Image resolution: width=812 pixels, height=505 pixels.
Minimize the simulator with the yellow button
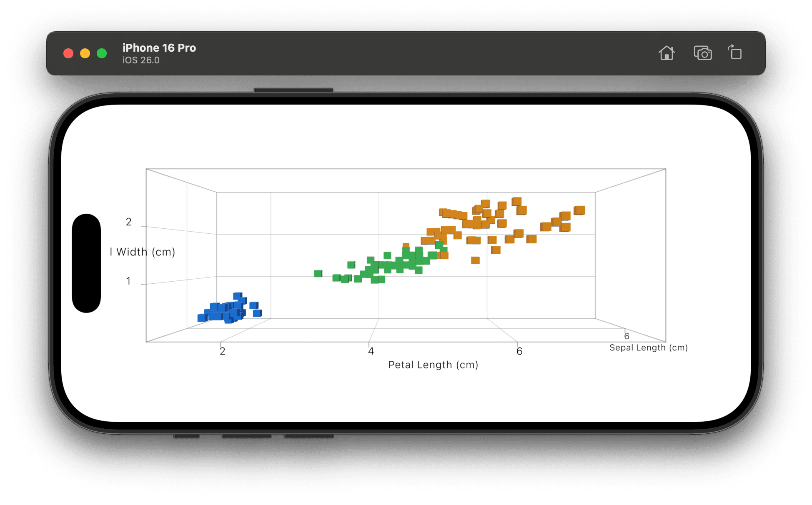tap(85, 53)
